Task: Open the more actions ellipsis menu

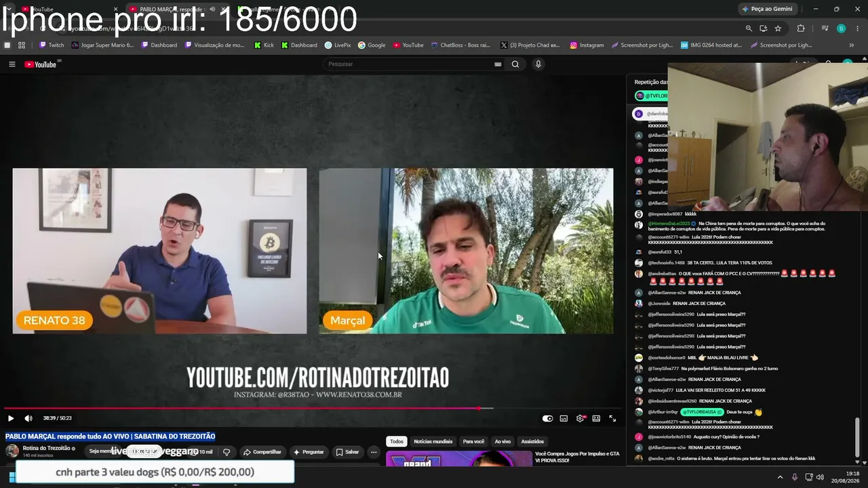Action: (373, 452)
